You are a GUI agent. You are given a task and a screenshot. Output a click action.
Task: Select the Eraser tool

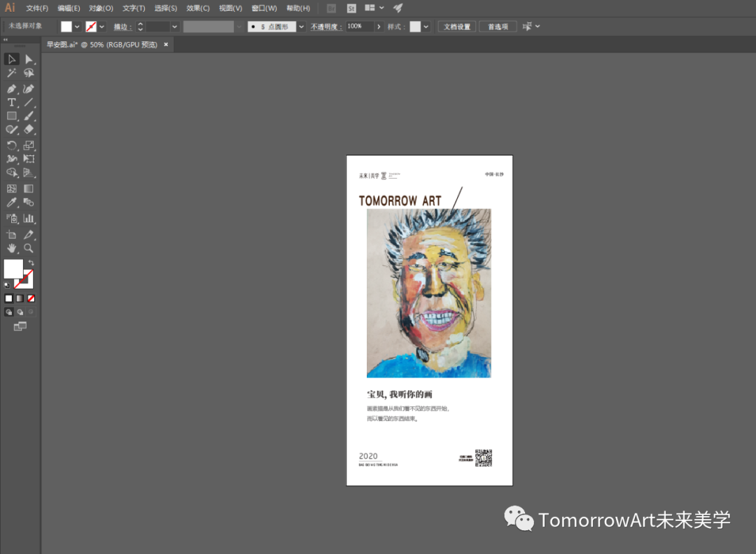point(29,130)
